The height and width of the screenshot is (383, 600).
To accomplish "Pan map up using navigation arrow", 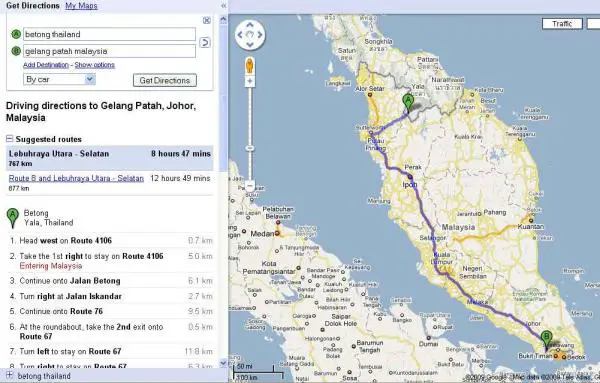I will (250, 25).
